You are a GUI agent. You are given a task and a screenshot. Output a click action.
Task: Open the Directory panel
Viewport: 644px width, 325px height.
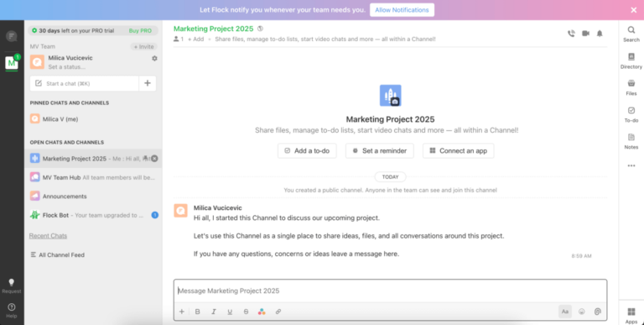tap(631, 60)
